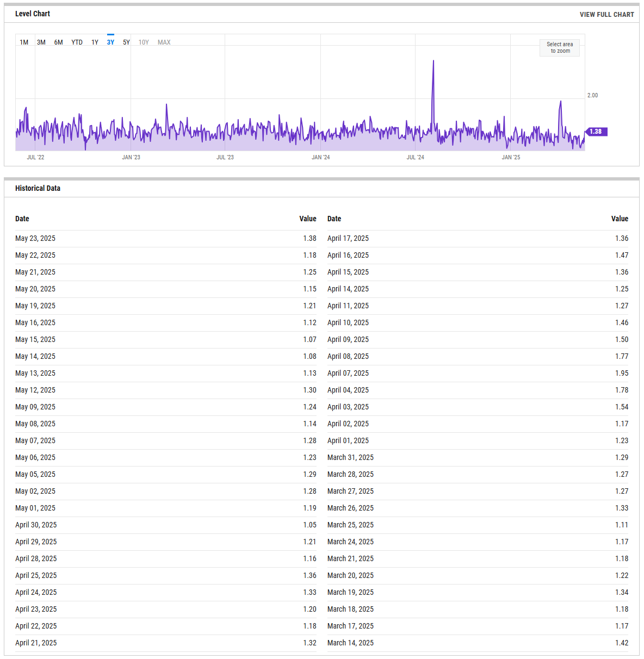Image resolution: width=644 pixels, height=659 pixels.
Task: Click value 1.54 for April 03, 2025
Action: pos(622,407)
